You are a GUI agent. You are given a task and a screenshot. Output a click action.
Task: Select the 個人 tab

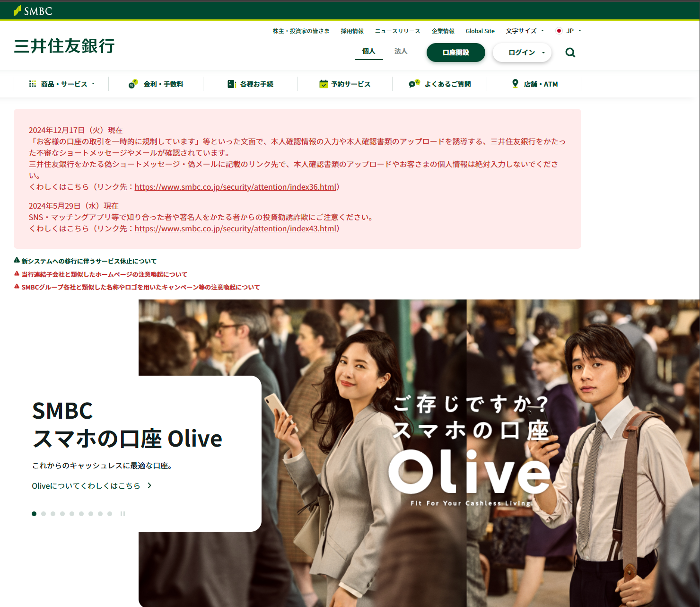pos(368,51)
